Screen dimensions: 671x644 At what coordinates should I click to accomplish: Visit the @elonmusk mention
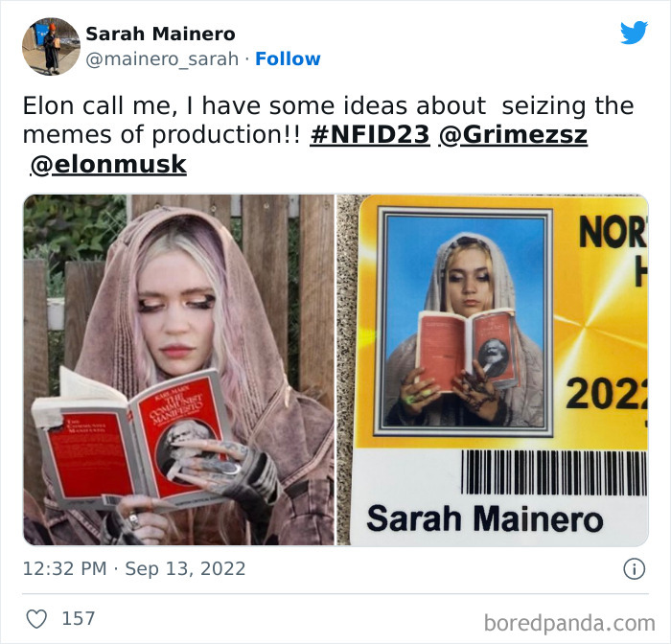tap(108, 164)
